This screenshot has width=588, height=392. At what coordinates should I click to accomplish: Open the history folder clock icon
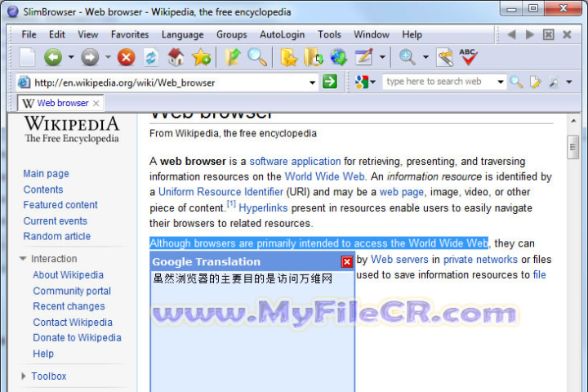pyautogui.click(x=314, y=57)
